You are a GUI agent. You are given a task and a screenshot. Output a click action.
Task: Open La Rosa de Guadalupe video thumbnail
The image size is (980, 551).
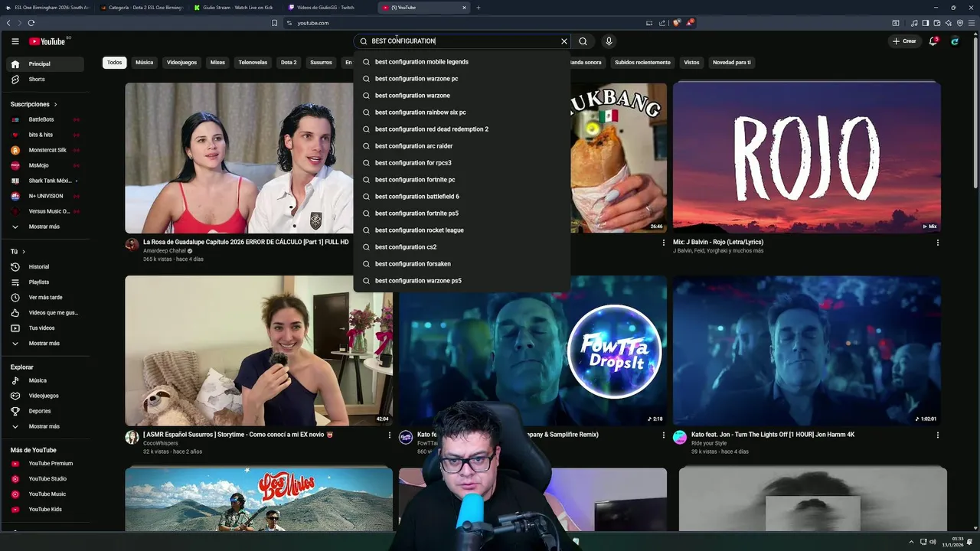coord(239,158)
